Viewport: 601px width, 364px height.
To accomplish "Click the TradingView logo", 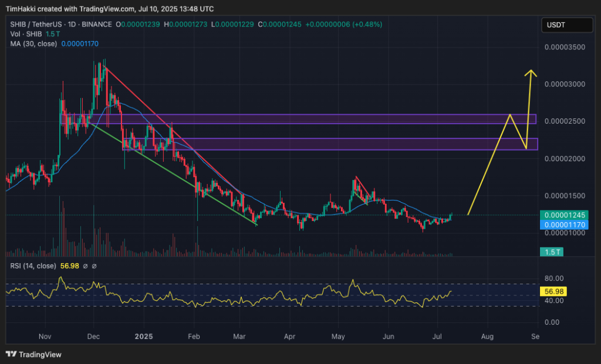I will click(x=33, y=354).
